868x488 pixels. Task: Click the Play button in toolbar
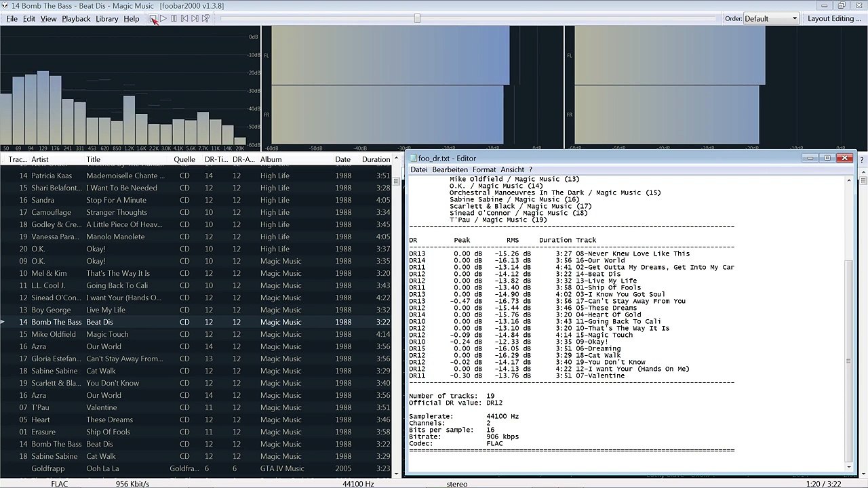point(163,19)
